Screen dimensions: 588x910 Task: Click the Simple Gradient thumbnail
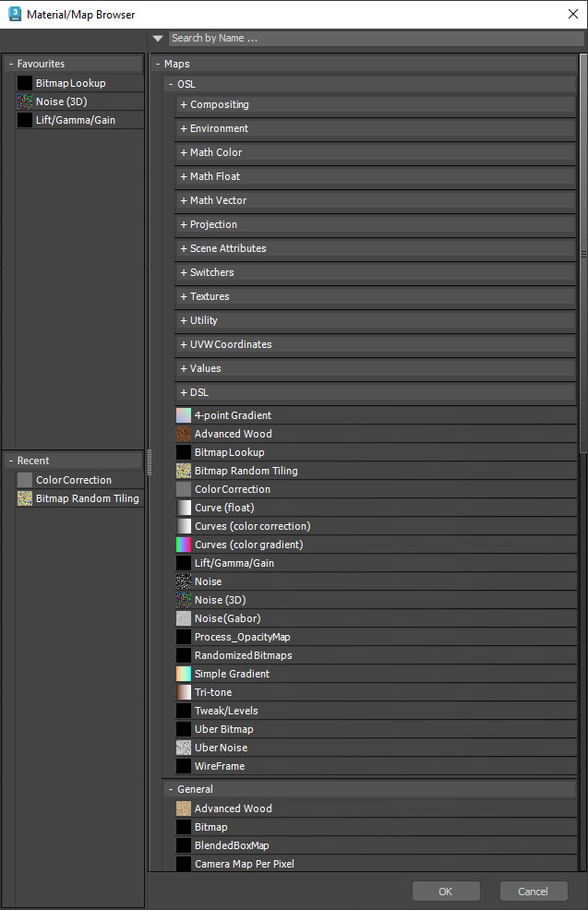(184, 674)
